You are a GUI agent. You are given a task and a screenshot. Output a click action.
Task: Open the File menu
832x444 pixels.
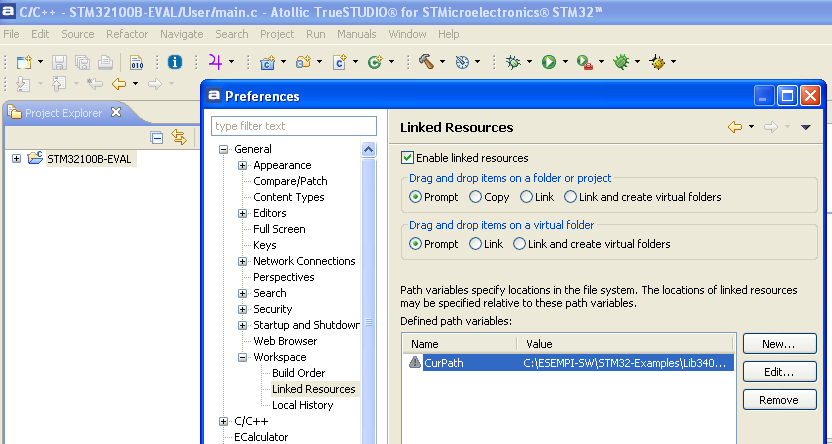[x=11, y=34]
